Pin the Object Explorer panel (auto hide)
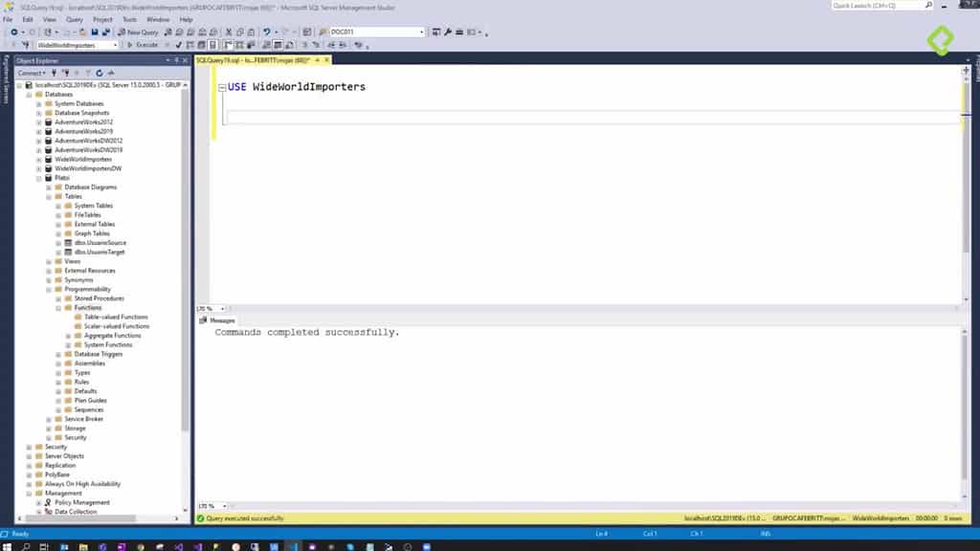 [176, 60]
